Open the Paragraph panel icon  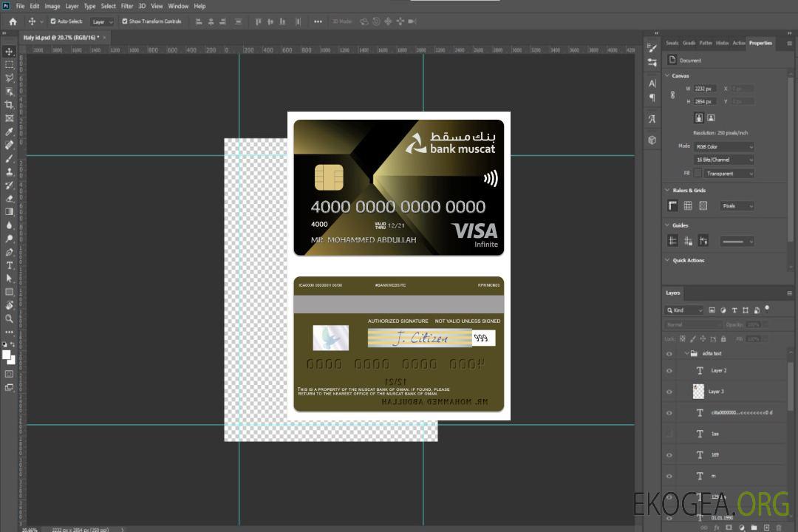(x=652, y=98)
